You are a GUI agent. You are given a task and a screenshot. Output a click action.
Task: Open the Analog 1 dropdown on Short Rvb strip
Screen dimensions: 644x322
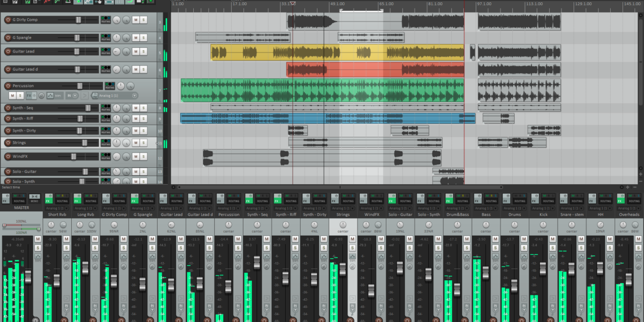coord(56,208)
